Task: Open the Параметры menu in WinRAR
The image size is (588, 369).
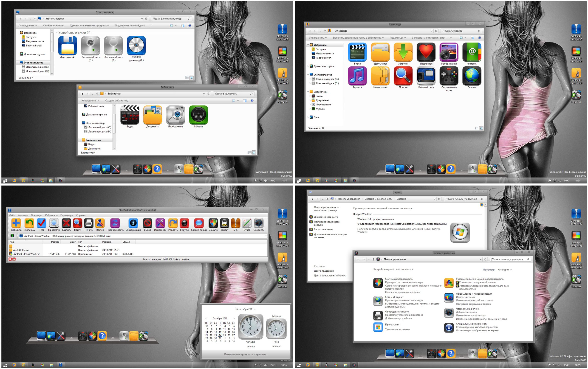Action: coord(67,215)
